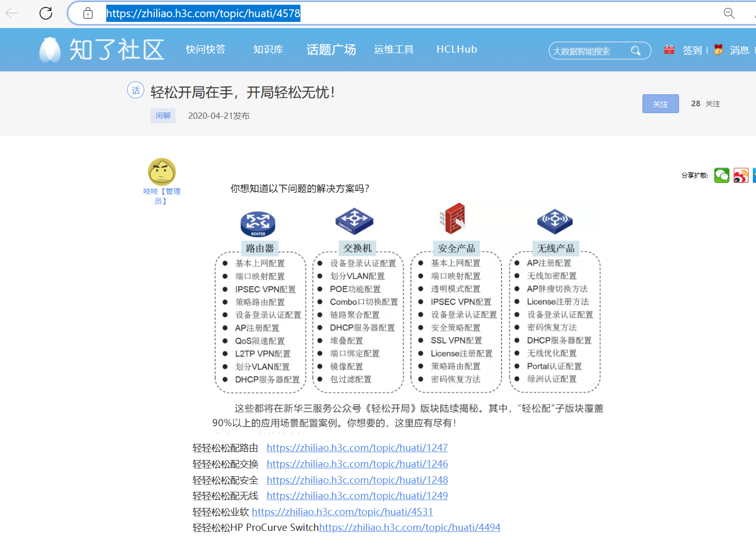This screenshot has width=756, height=546.
Task: Click the red 签到 gift icon
Action: (670, 49)
